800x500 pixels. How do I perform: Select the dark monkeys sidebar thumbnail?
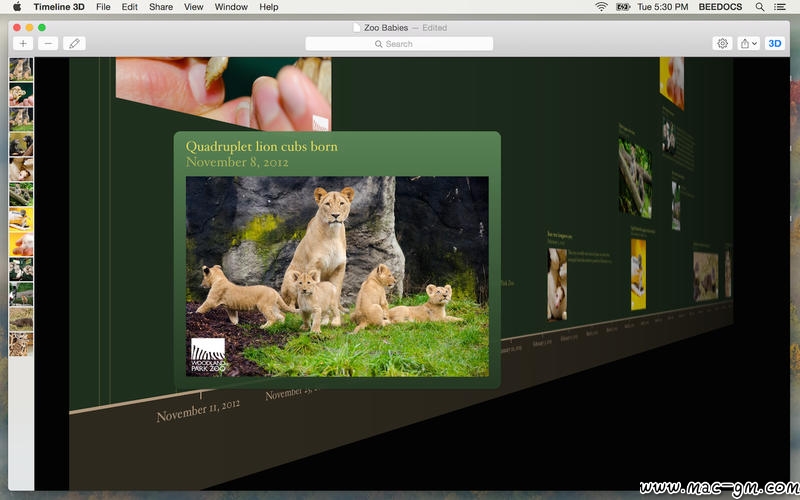21,144
